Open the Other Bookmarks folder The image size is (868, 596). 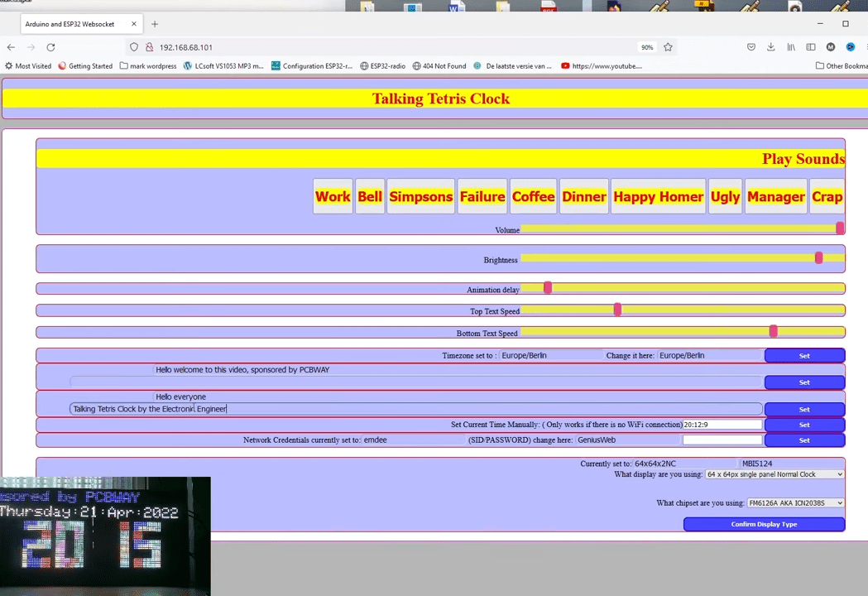point(841,66)
